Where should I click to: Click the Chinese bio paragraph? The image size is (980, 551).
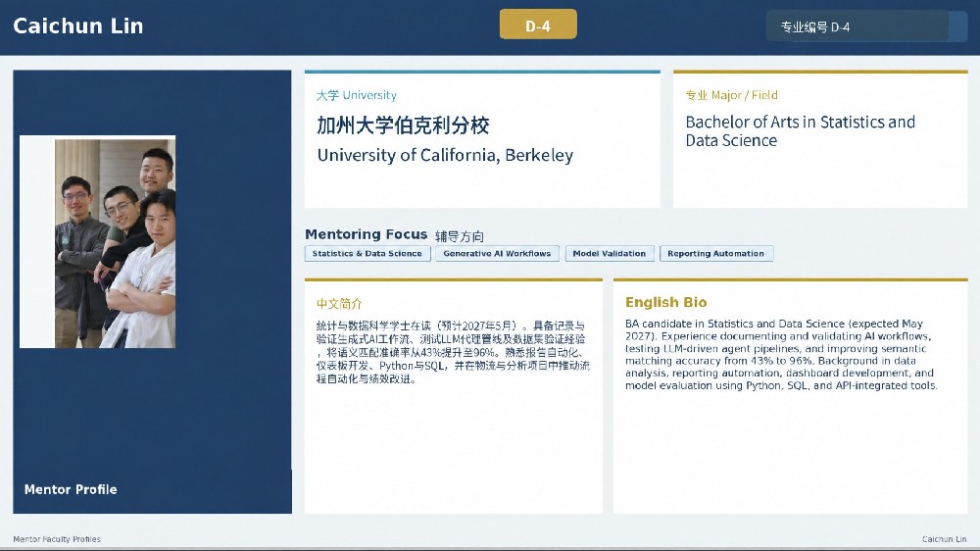(x=453, y=352)
